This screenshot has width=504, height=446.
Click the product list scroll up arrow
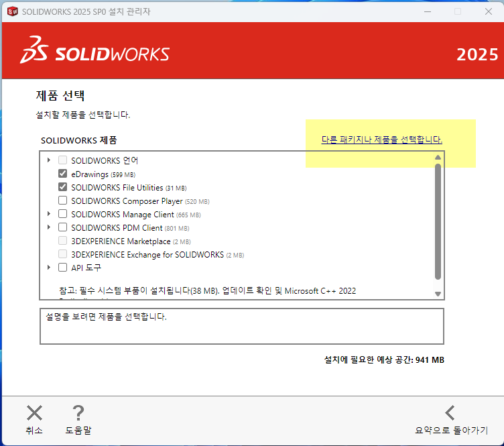pyautogui.click(x=438, y=157)
